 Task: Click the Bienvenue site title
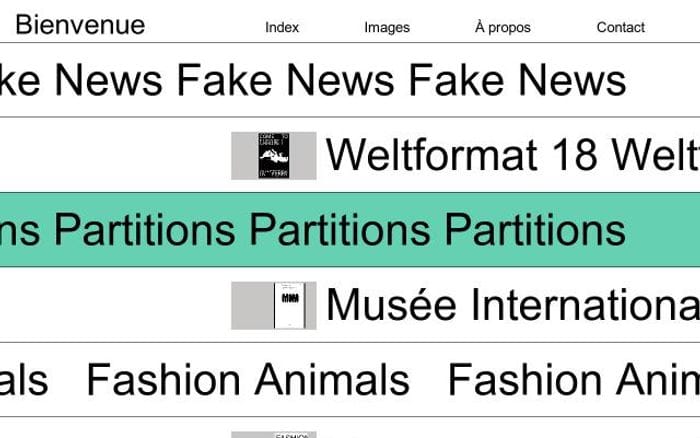pyautogui.click(x=80, y=25)
